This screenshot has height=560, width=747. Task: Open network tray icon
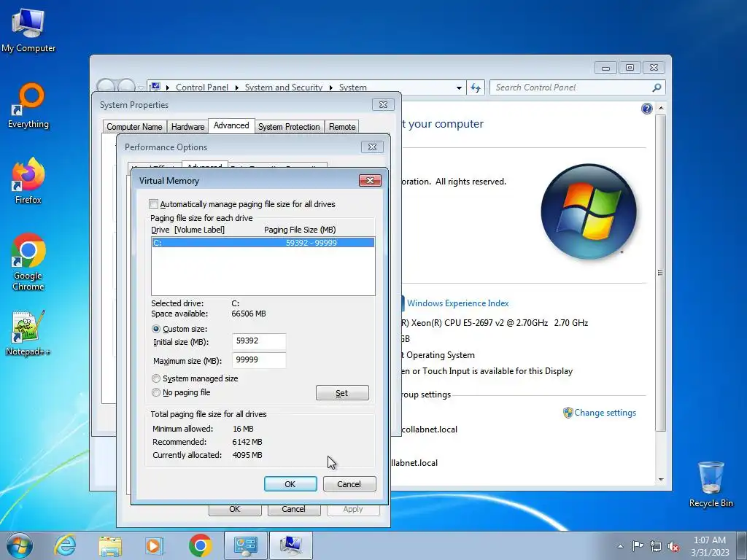(656, 546)
